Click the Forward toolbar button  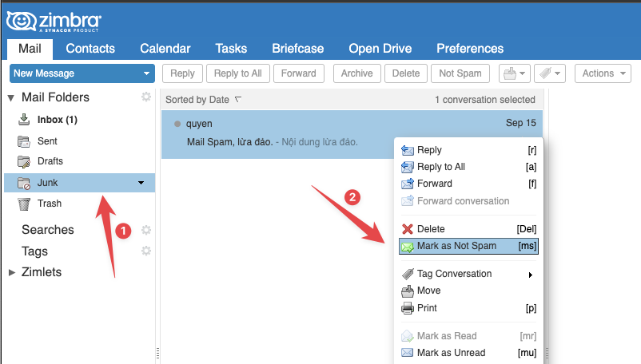(299, 73)
